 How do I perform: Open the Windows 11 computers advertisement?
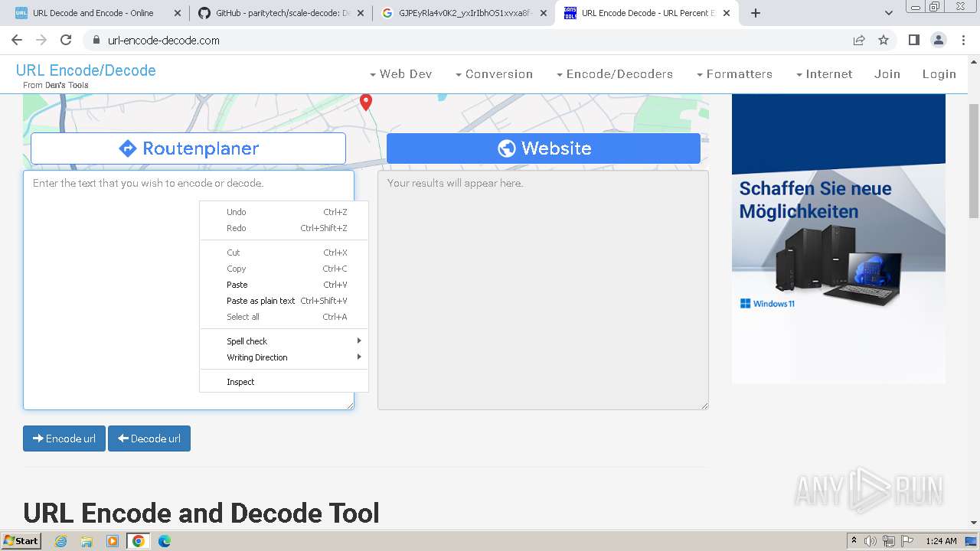pyautogui.click(x=838, y=238)
